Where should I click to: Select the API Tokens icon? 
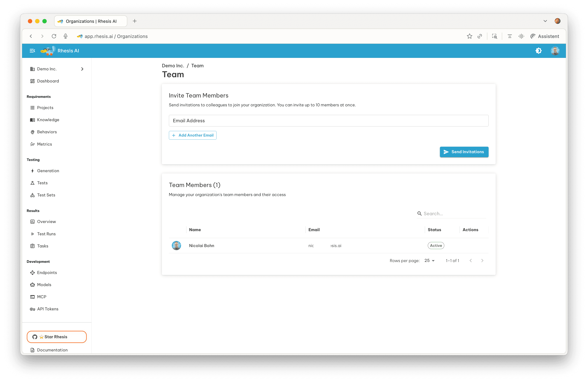click(32, 309)
